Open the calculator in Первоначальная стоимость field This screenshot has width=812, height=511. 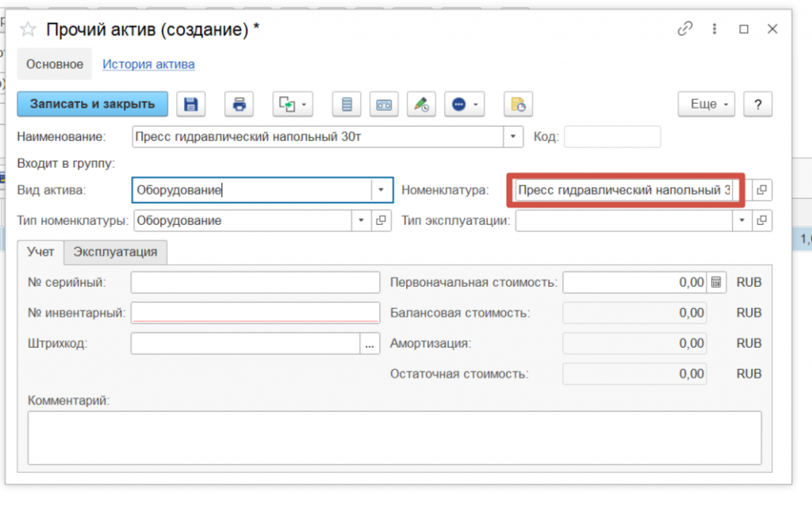(715, 282)
